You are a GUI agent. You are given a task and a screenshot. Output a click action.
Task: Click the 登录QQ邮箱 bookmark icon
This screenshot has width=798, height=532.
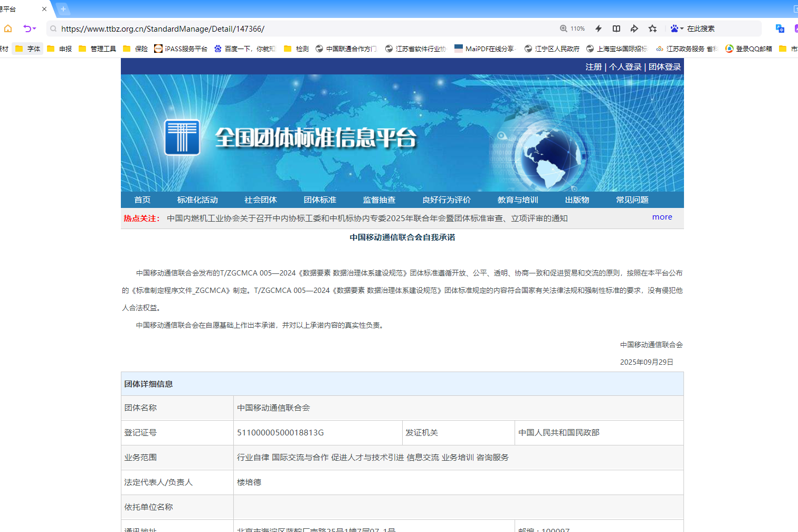730,48
